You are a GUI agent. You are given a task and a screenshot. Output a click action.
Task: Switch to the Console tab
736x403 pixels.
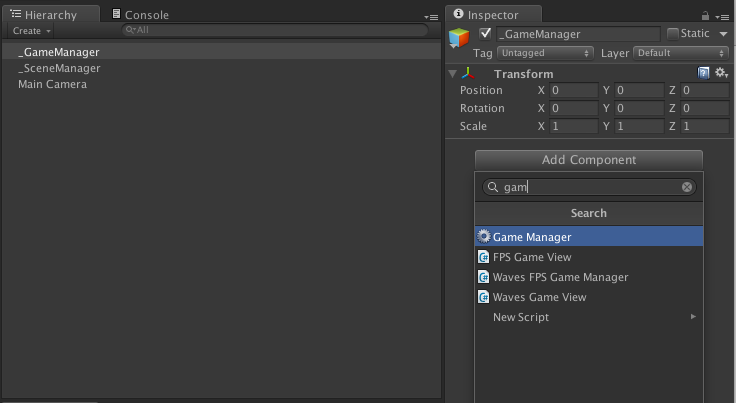(140, 15)
